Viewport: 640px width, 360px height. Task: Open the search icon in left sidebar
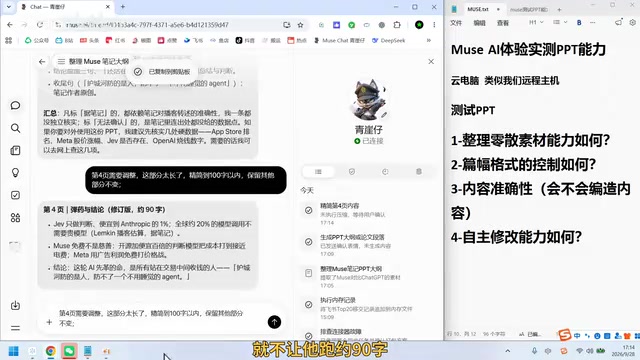click(16, 128)
